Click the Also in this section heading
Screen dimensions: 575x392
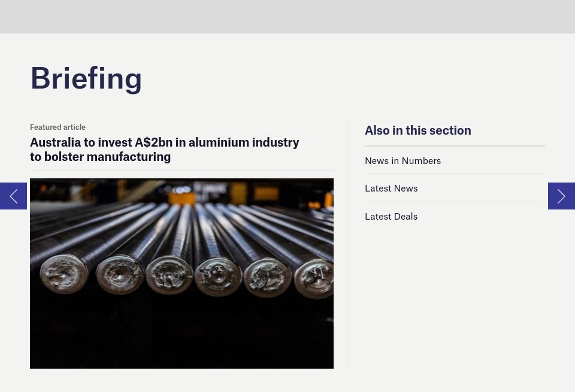point(417,130)
